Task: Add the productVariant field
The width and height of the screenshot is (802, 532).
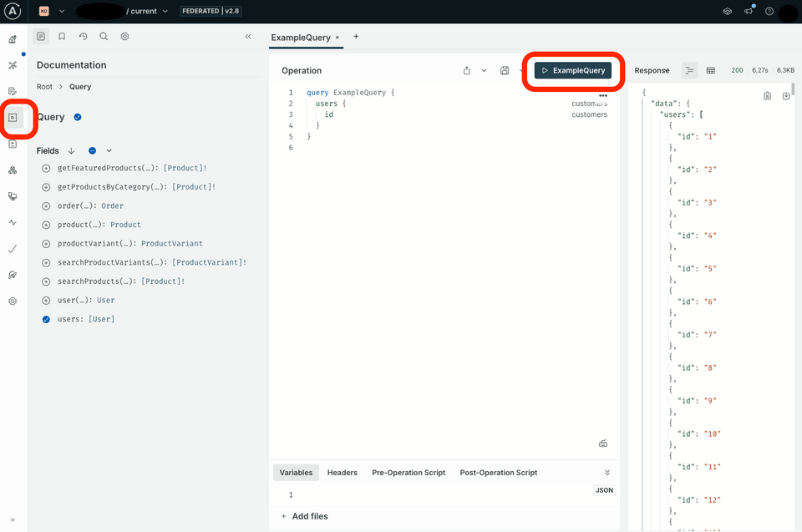Action: 46,244
